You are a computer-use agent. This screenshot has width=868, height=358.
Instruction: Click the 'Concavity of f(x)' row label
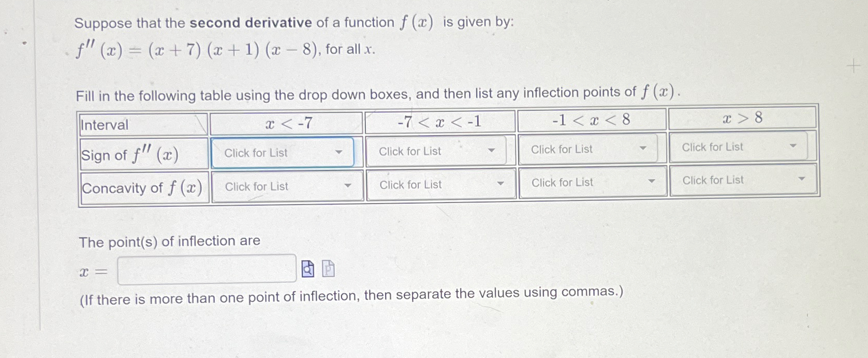coord(142,187)
